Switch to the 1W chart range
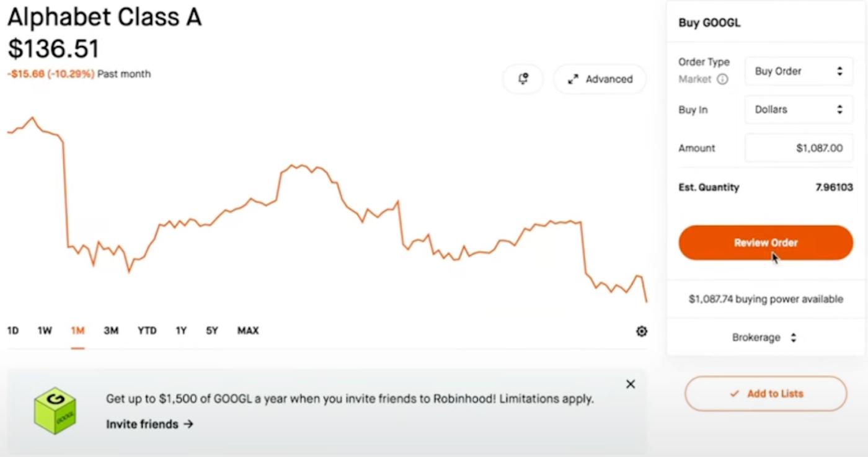Image resolution: width=868 pixels, height=457 pixels. click(45, 331)
